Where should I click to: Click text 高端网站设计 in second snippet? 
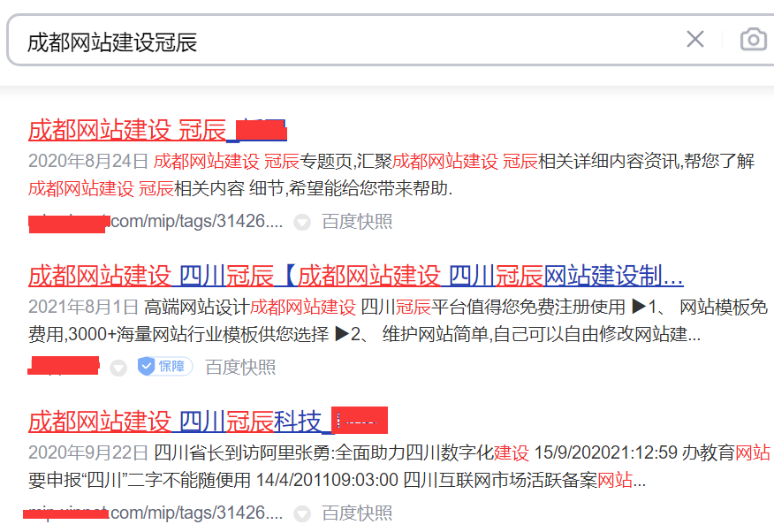pos(197,307)
